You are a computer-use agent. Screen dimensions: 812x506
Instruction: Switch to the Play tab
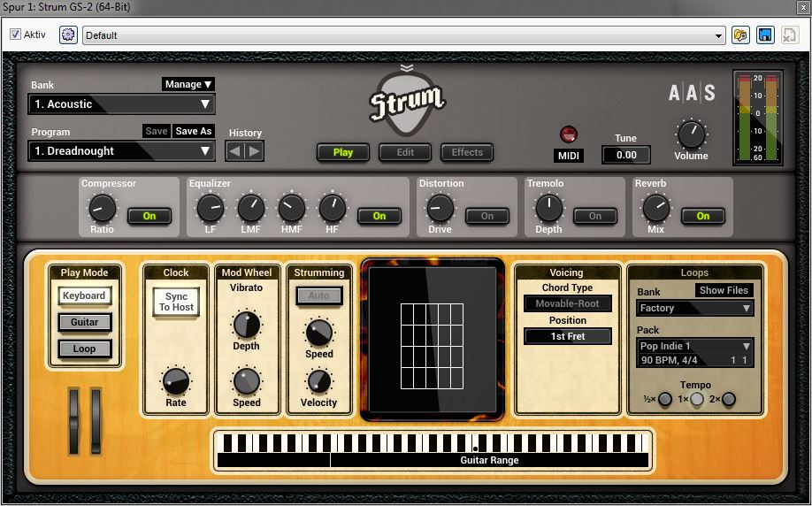pyautogui.click(x=343, y=152)
